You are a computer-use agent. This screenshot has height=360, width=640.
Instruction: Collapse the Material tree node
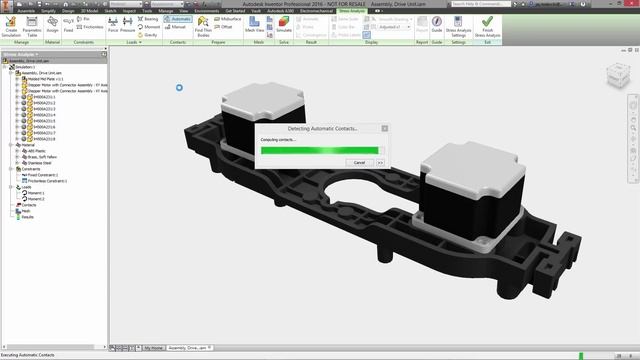(x=11, y=145)
